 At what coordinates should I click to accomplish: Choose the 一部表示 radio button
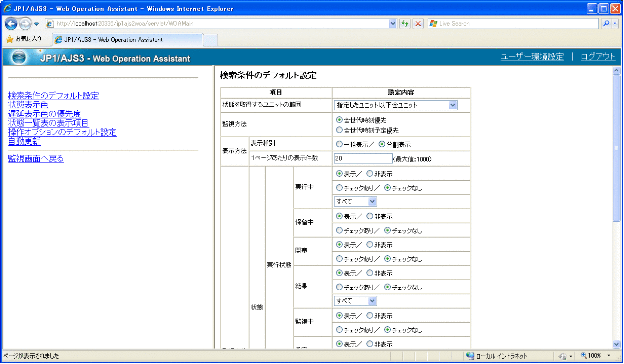339,144
